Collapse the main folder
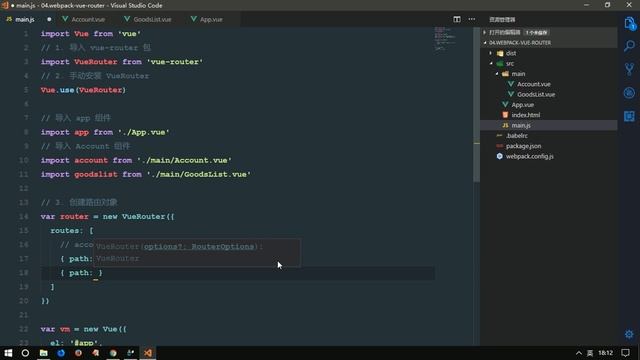Image resolution: width=640 pixels, height=360 pixels. [497, 73]
